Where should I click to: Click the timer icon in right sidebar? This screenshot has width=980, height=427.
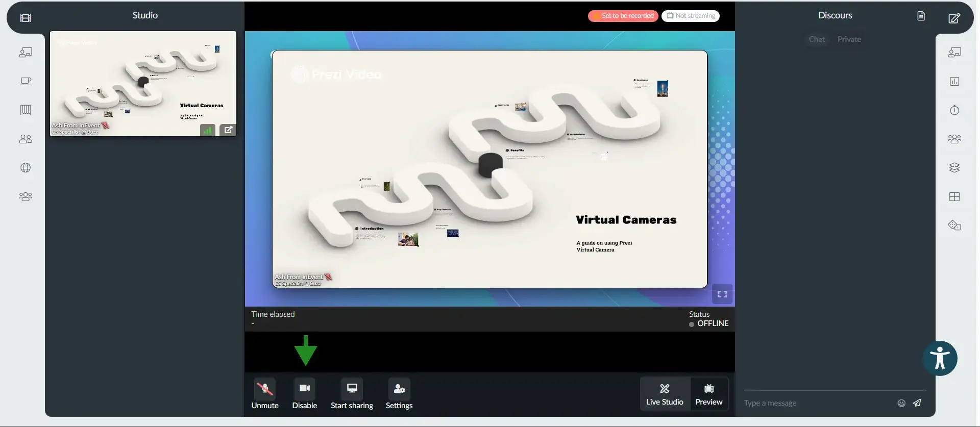click(x=954, y=110)
